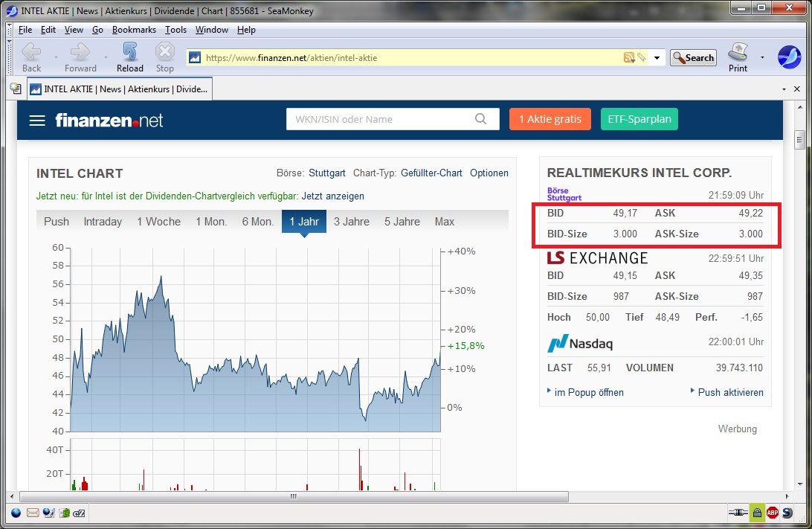Click Push aktivieren link
Screen dimensions: 812x529
731,392
